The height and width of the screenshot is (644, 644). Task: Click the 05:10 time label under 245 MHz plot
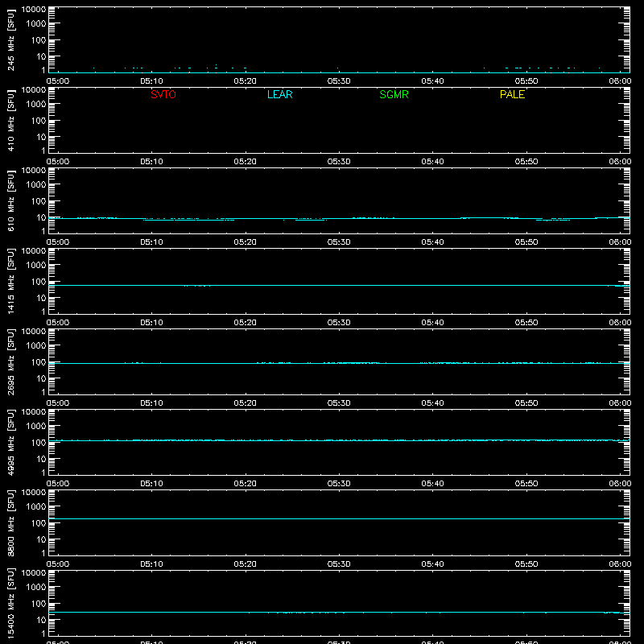coord(151,81)
